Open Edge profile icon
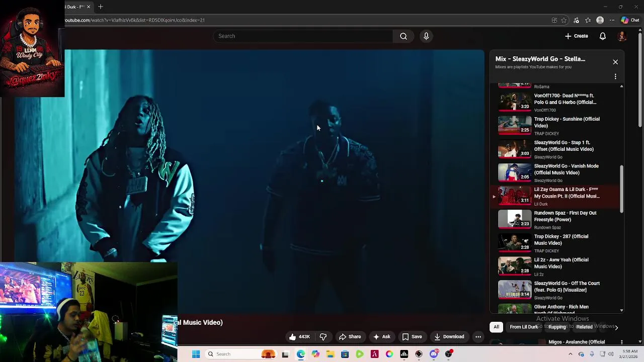 point(600,20)
